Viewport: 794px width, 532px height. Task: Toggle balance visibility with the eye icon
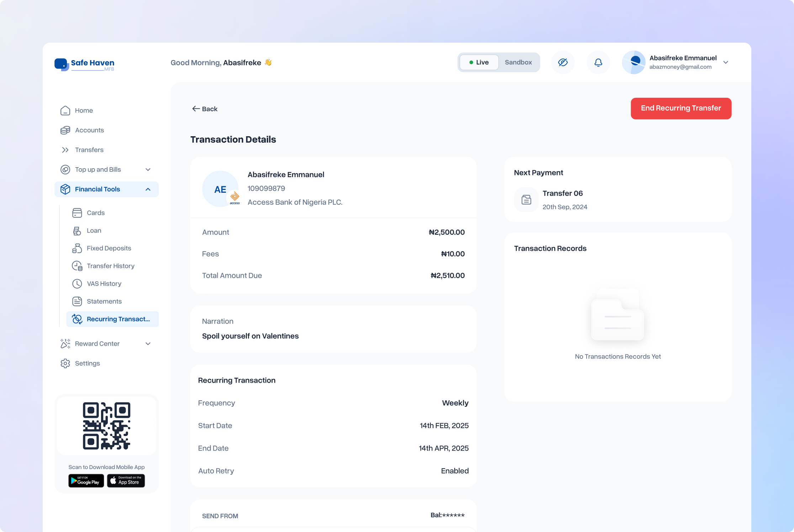563,62
